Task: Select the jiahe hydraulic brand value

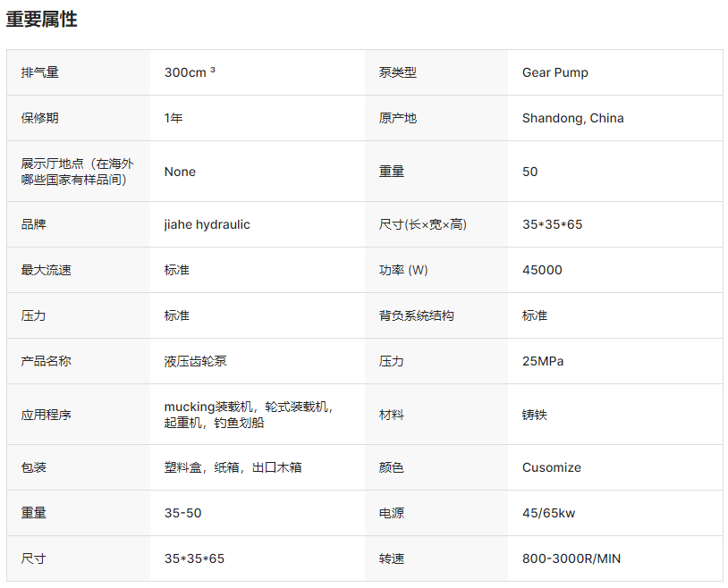Action: pyautogui.click(x=207, y=224)
